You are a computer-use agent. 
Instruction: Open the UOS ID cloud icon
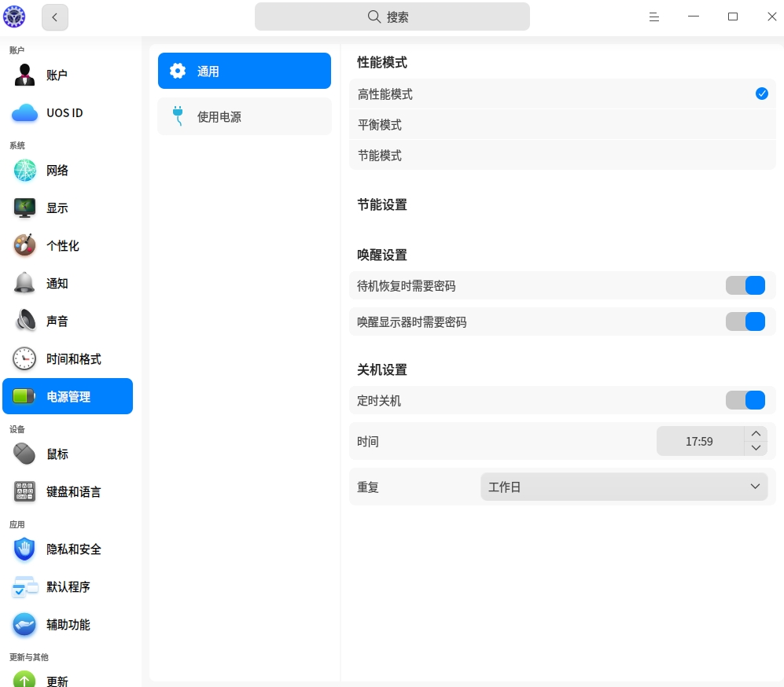point(24,113)
